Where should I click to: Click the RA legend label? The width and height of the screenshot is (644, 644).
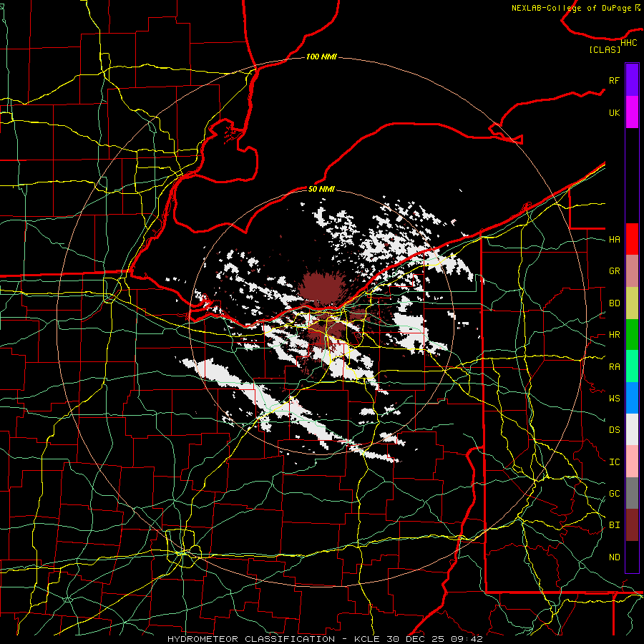tap(614, 367)
